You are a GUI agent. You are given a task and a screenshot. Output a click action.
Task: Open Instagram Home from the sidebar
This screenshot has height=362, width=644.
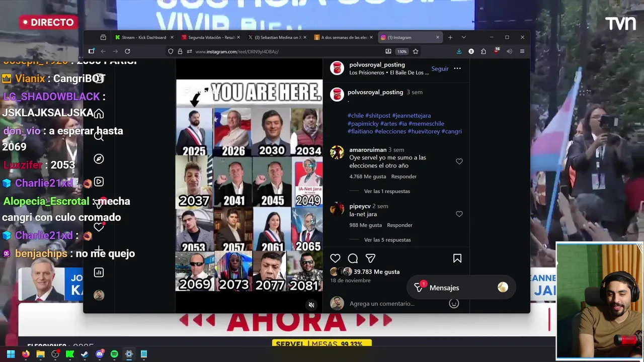pyautogui.click(x=99, y=114)
